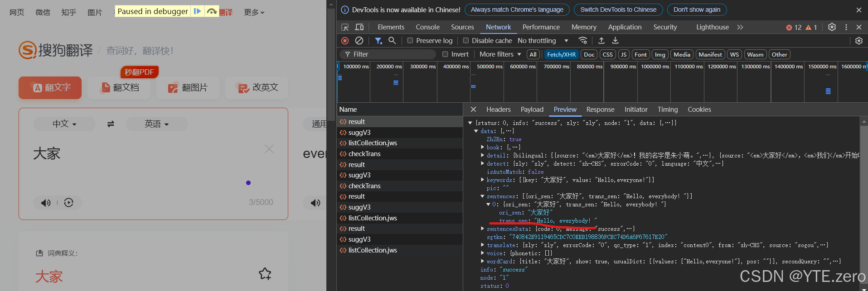The height and width of the screenshot is (291, 868).
Task: Click Switch DevTools to Chinese button
Action: (x=618, y=10)
